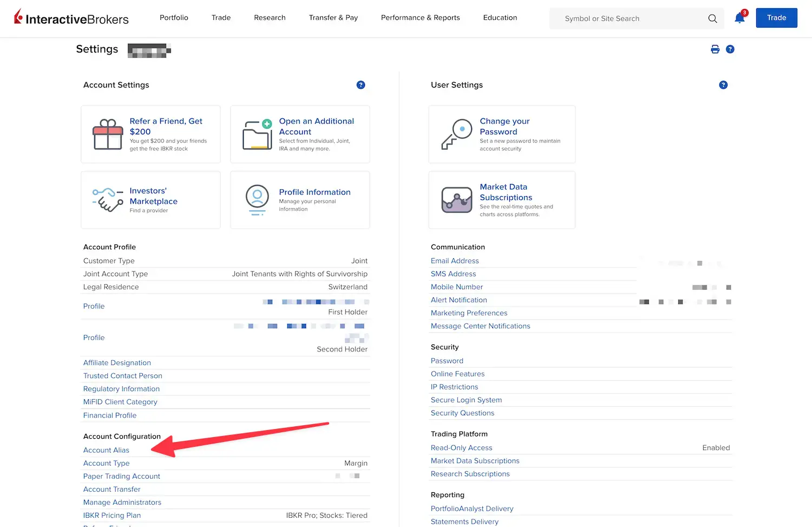Open IBKR Pricing Plan

(x=112, y=515)
